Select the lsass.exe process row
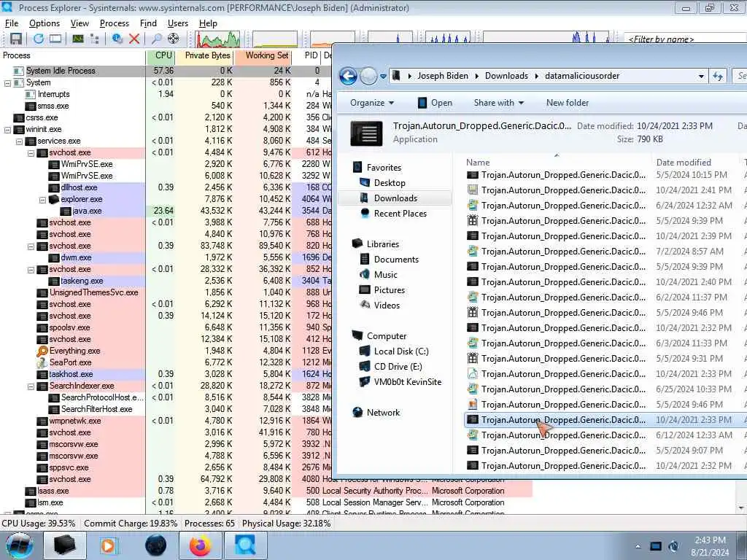The image size is (747, 560). tap(267, 491)
